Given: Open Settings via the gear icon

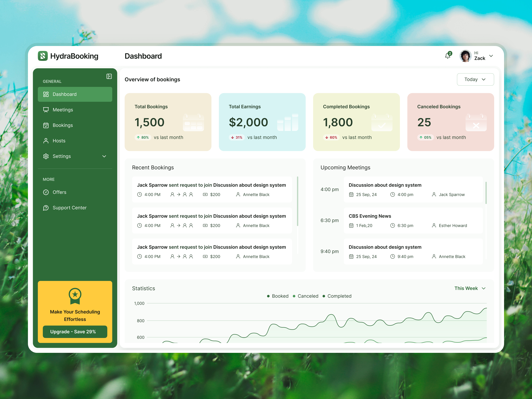Looking at the screenshot, I should [x=46, y=156].
